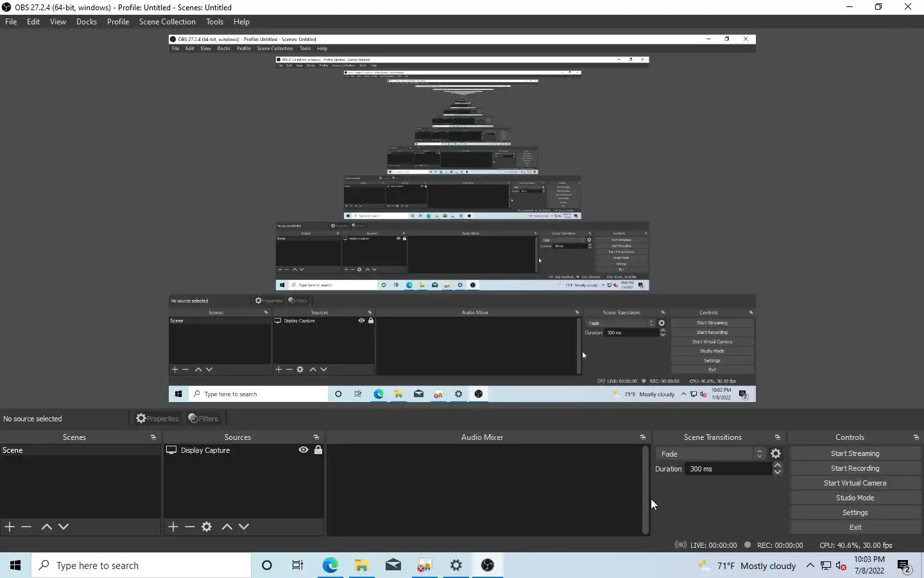Open the clock showing 10:03 PM

869,565
